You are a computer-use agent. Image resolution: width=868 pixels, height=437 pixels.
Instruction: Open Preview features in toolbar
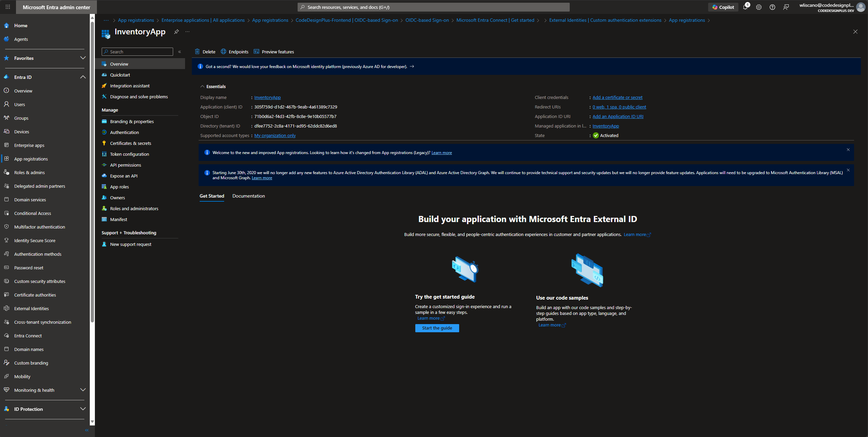pyautogui.click(x=274, y=52)
